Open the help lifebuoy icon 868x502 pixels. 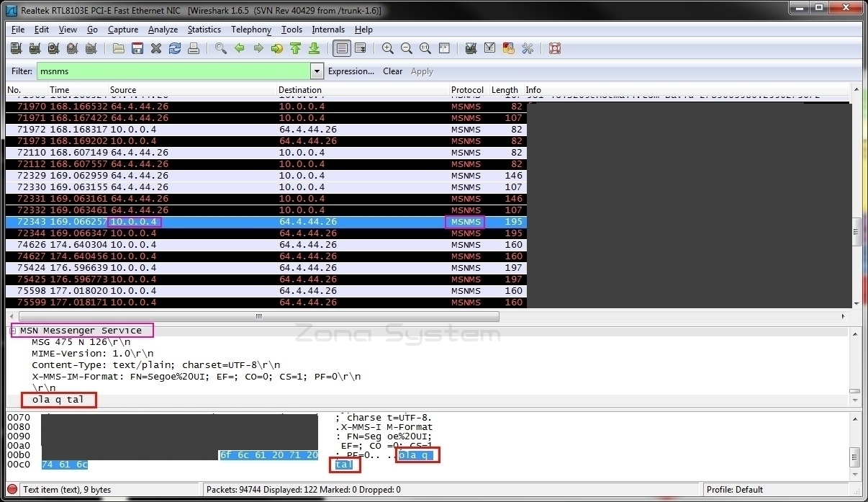[x=555, y=48]
